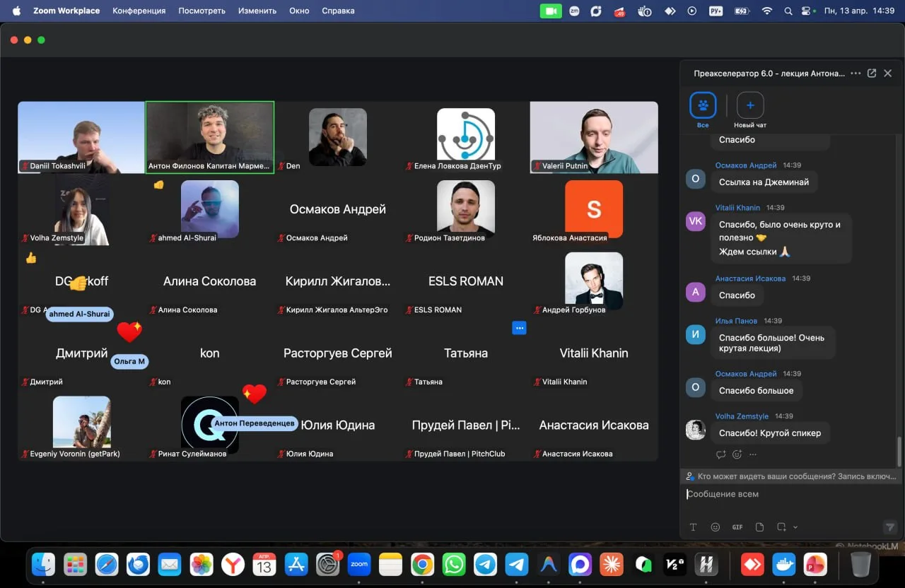
Task: Add reaction to Volha Zemstyle's message
Action: pos(737,454)
